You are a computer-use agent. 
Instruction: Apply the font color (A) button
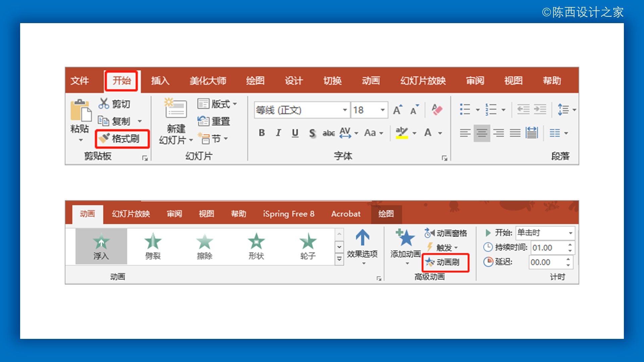[428, 133]
